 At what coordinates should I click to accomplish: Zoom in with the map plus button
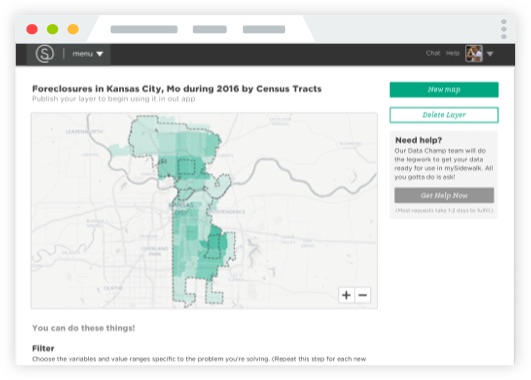(x=346, y=295)
